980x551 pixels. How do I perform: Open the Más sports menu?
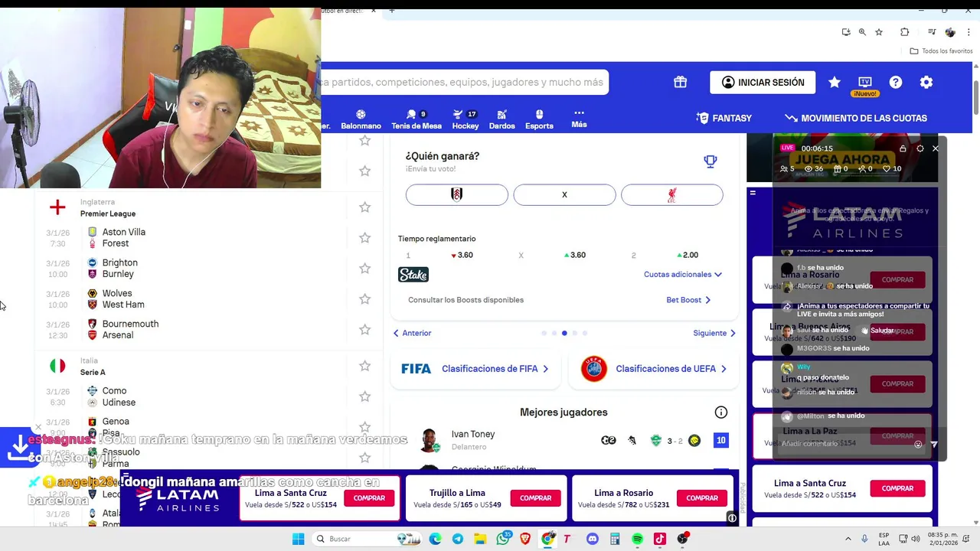[x=579, y=119]
